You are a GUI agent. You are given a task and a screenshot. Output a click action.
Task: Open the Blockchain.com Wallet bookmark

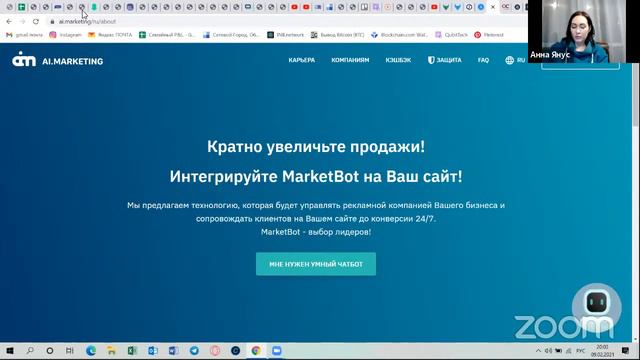click(x=400, y=35)
